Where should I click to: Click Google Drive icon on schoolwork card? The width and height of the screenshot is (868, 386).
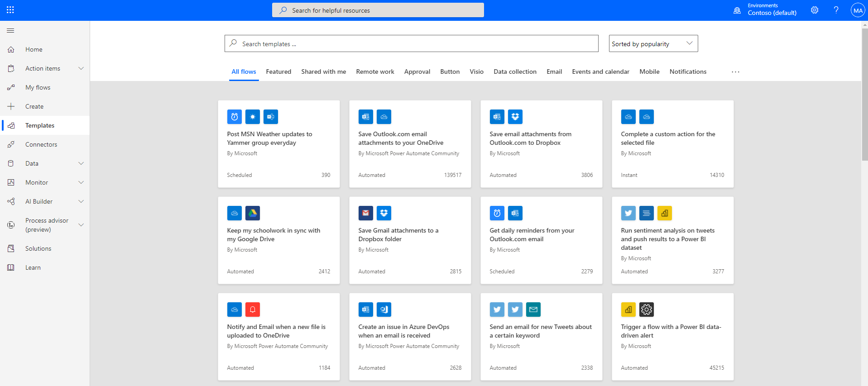[x=253, y=213]
